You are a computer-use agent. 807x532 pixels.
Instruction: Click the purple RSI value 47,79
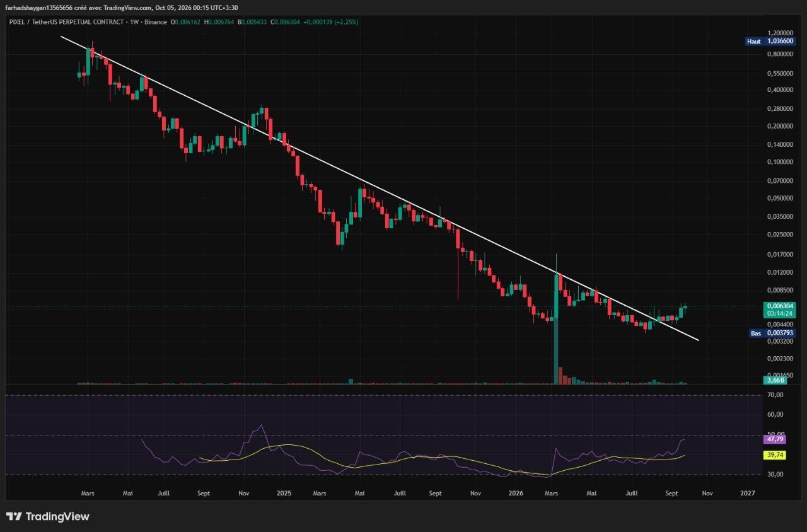[774, 439]
